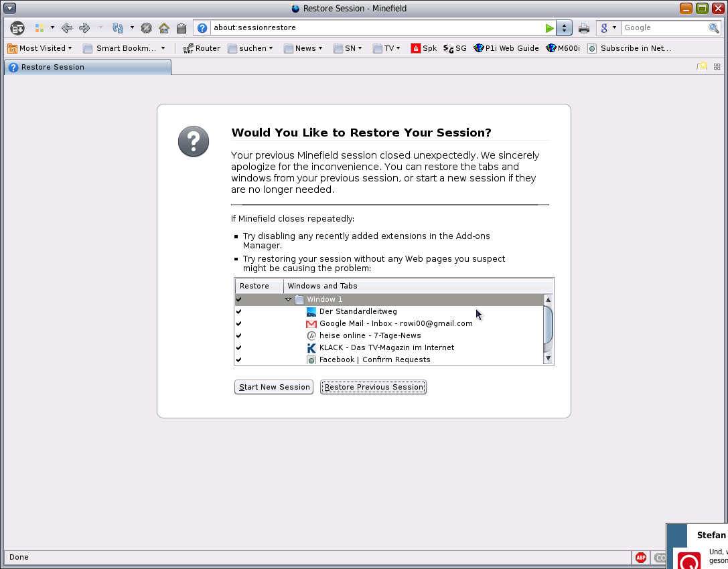Viewport: 728px width, 569px height.
Task: Click Restore Previous Session button
Action: tap(373, 387)
